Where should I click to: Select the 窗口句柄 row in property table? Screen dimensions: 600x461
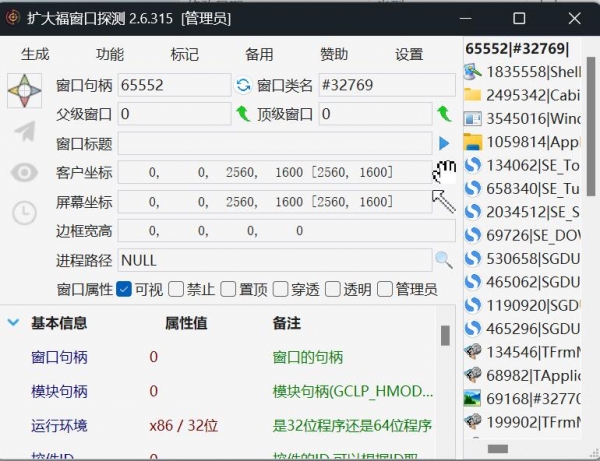(220, 357)
